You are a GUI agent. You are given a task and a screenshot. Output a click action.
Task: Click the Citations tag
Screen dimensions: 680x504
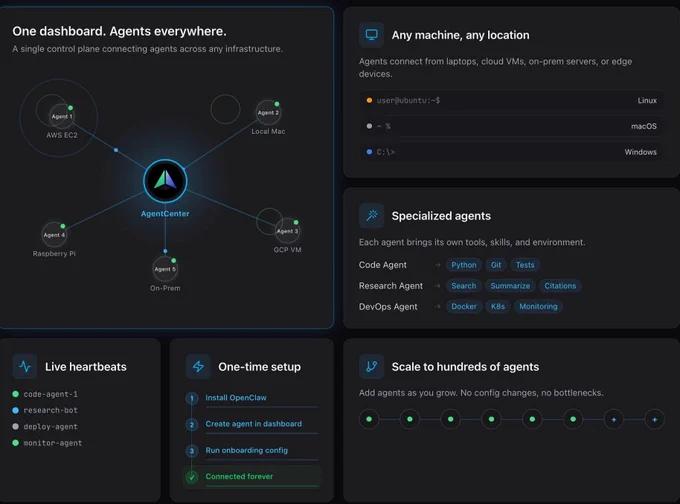click(560, 286)
